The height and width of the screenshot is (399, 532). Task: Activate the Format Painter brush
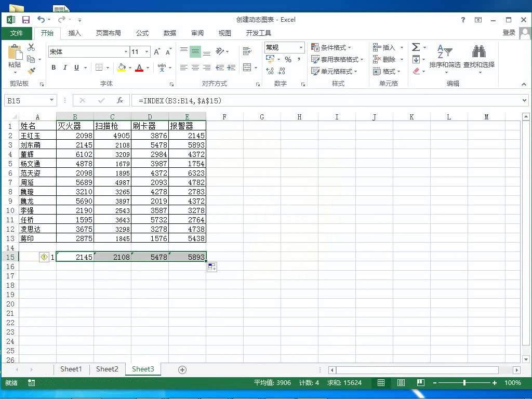tap(31, 71)
